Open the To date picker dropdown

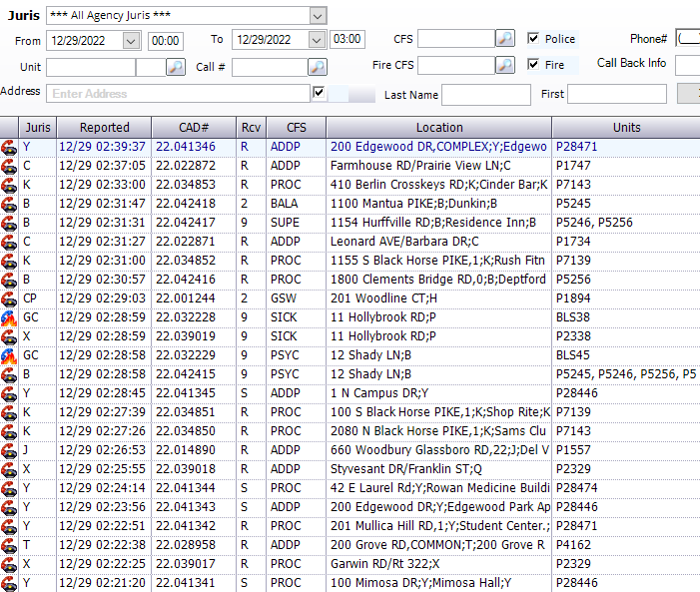coord(317,41)
